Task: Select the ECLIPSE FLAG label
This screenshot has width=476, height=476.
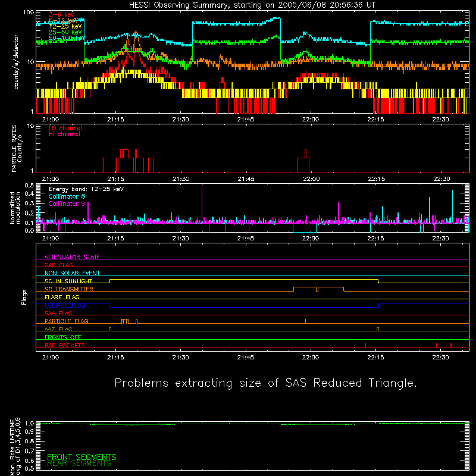Action: click(x=65, y=305)
